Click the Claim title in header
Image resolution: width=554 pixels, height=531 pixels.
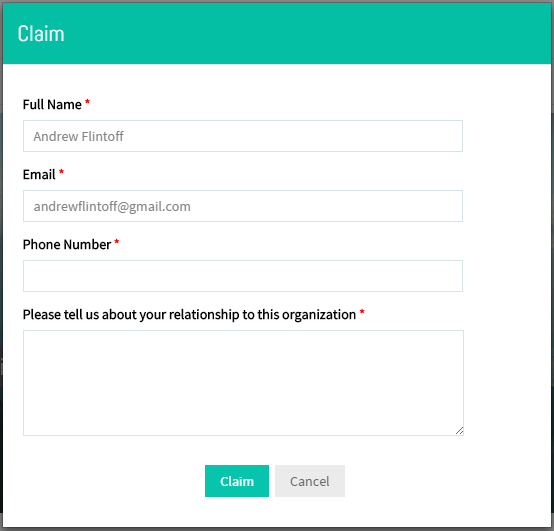pyautogui.click(x=41, y=34)
